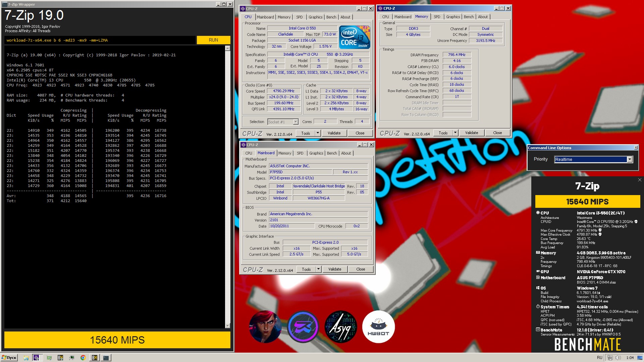Switch to the console window taskbar button

click(x=106, y=358)
